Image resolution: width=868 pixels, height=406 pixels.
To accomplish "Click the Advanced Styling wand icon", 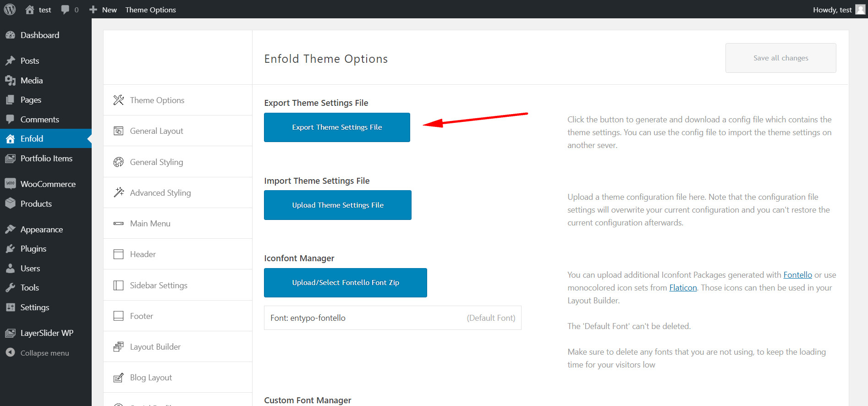I will (x=119, y=192).
